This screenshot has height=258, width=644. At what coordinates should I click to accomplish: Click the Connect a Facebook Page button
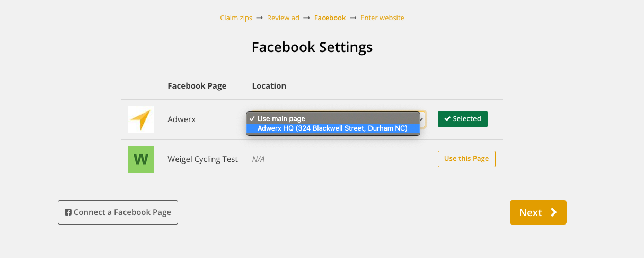pos(118,212)
